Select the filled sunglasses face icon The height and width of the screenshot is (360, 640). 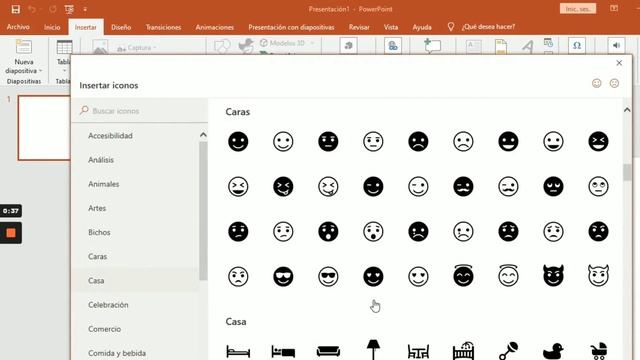(x=283, y=276)
